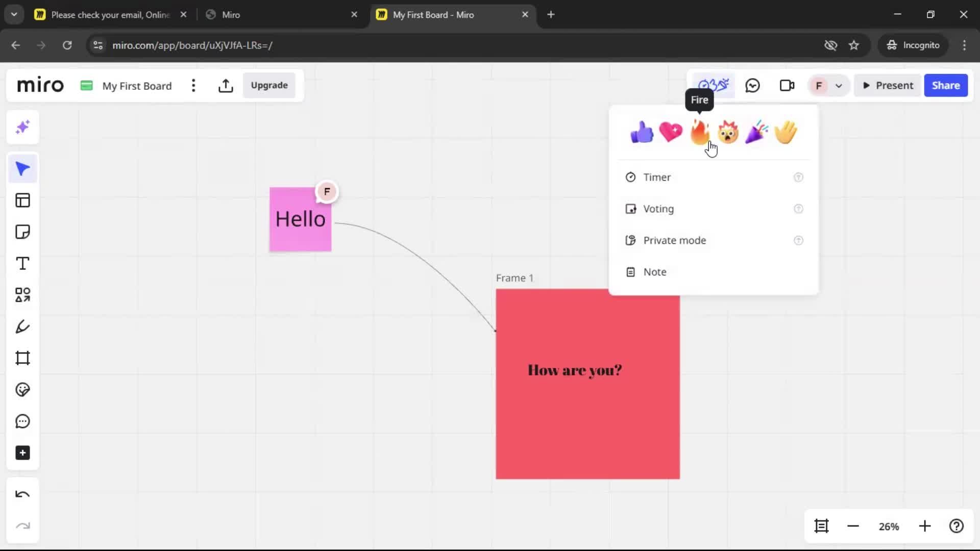
Task: Close the My First Board tab
Action: (x=525, y=15)
